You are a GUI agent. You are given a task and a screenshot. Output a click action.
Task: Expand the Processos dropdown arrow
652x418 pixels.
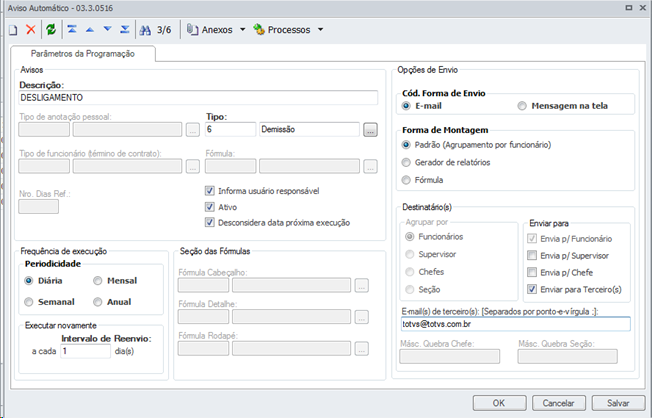tap(320, 30)
